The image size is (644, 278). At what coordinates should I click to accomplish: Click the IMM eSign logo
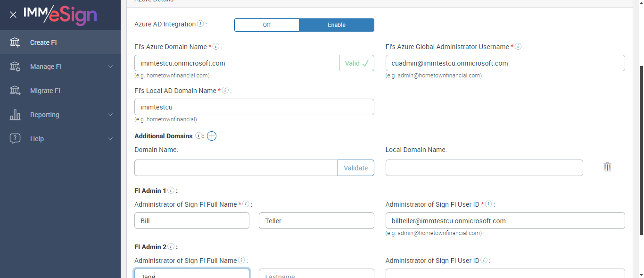click(60, 15)
